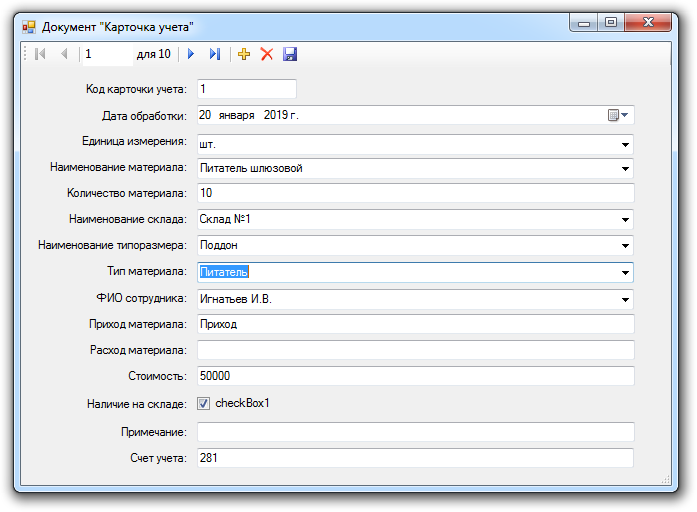Expand the Наименование материала combo box
This screenshot has height=512, width=697.
click(x=625, y=169)
